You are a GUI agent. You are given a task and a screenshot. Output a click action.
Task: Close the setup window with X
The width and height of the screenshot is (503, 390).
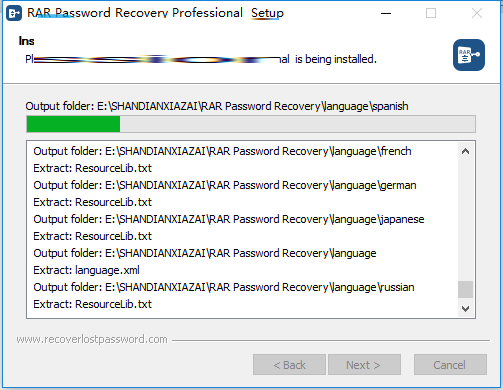pyautogui.click(x=477, y=13)
